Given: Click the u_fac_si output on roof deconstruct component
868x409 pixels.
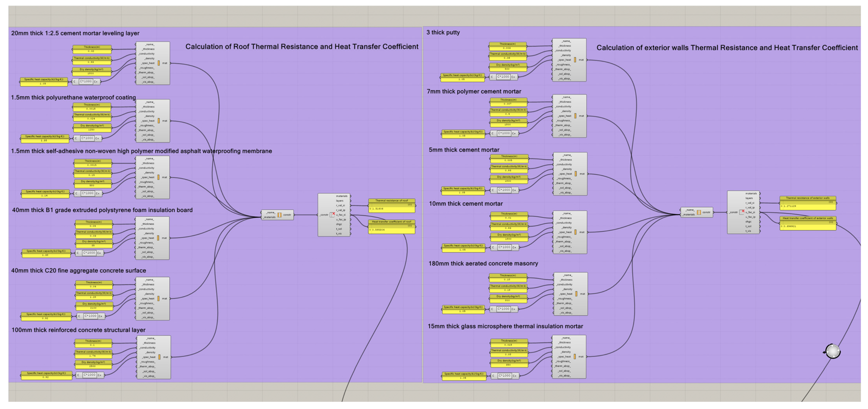Looking at the screenshot, I should tap(341, 215).
